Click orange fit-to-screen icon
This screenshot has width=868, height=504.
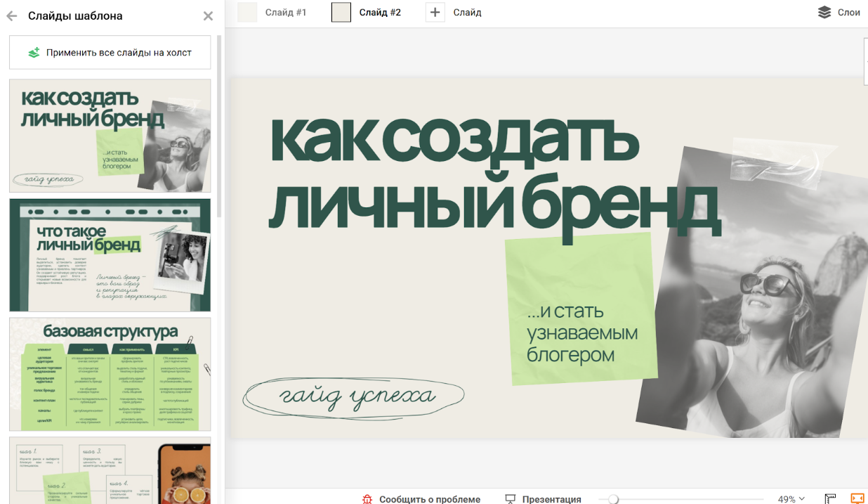coord(857,498)
